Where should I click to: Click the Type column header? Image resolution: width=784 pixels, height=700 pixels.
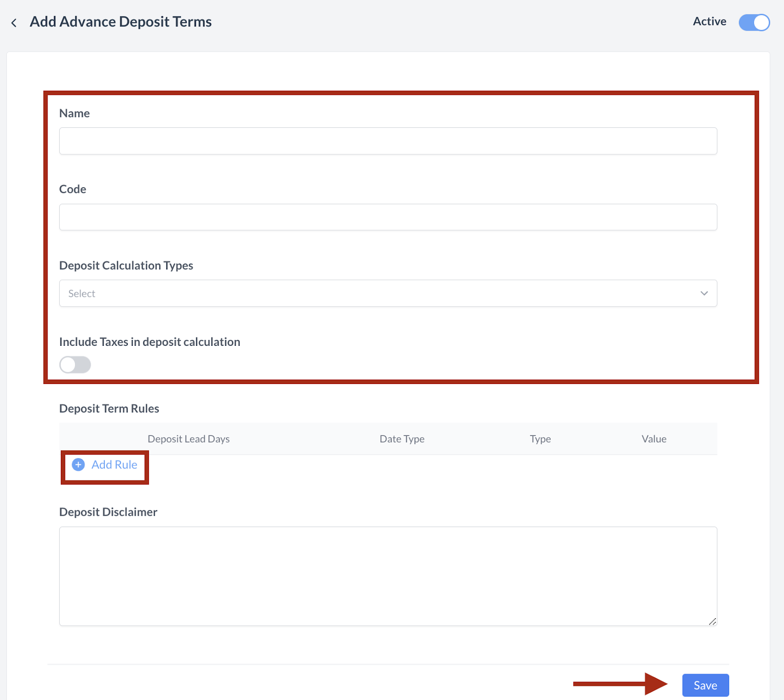(x=540, y=439)
